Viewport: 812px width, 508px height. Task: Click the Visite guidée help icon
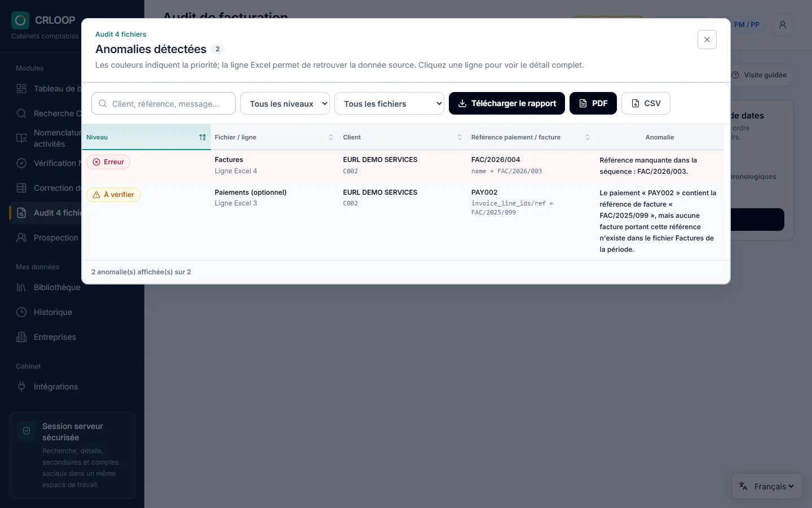click(735, 75)
